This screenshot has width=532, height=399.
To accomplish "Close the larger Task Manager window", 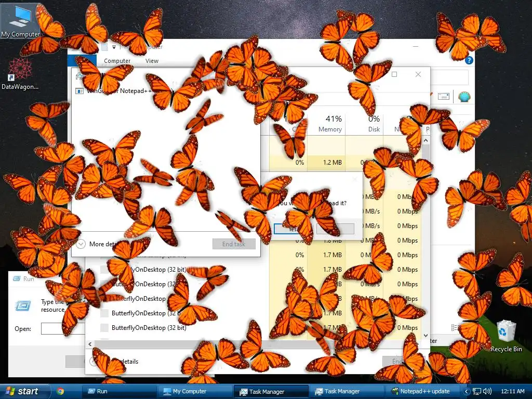I will (418, 74).
